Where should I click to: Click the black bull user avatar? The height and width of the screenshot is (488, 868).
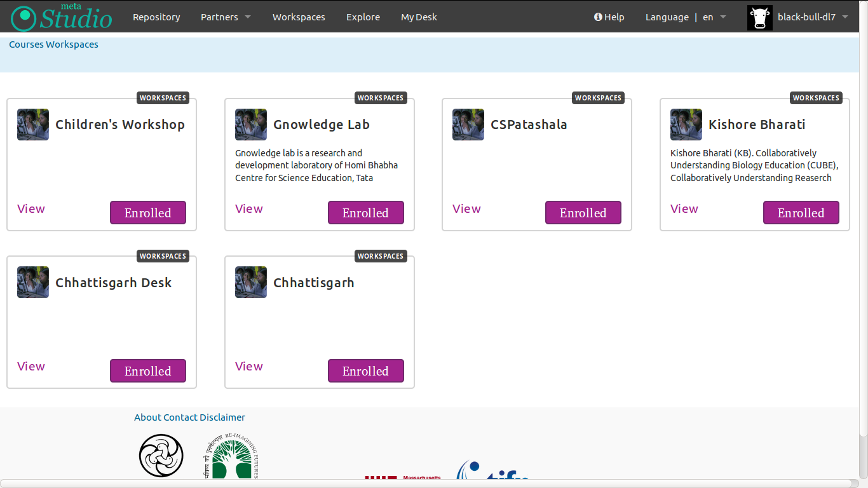(x=759, y=17)
